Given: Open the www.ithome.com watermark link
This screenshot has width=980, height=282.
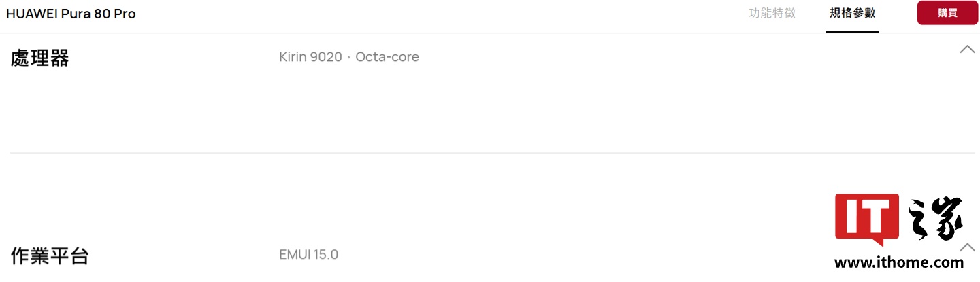Looking at the screenshot, I should [x=898, y=262].
